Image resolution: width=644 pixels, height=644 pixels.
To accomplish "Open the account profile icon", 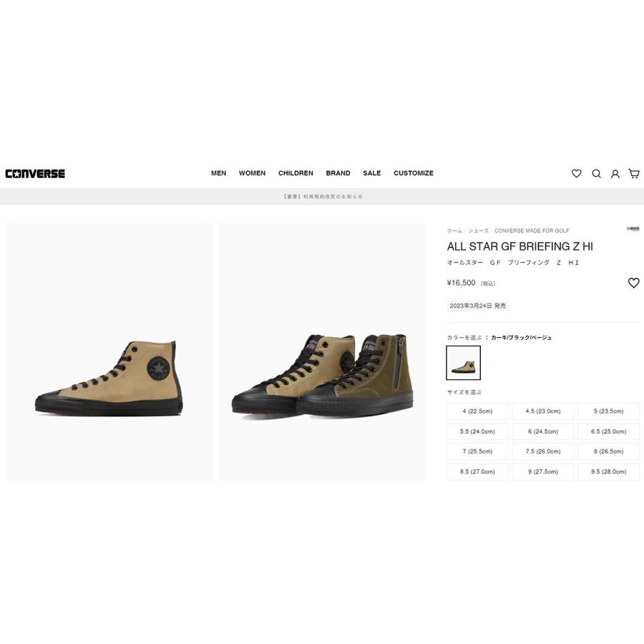I will tap(615, 174).
